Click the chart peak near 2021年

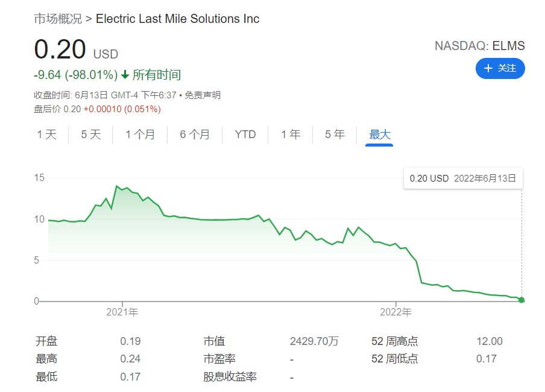tap(116, 186)
